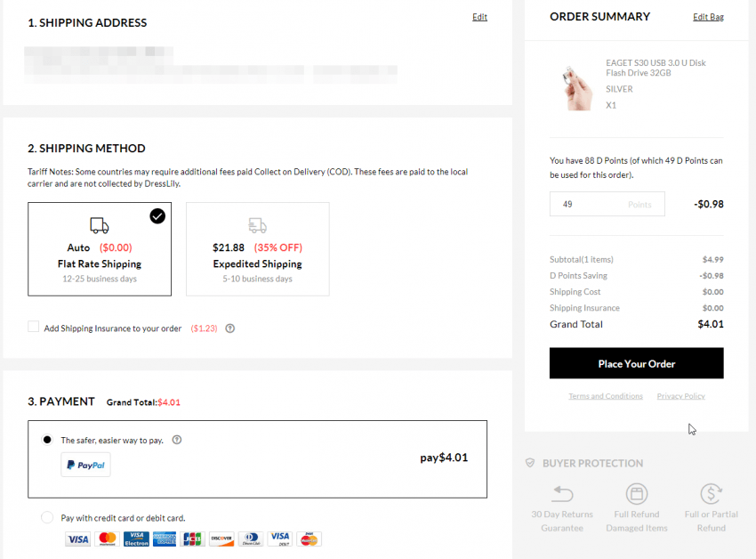Click the 30 Day Returns Guarantee icon
This screenshot has width=756, height=559.
pos(562,494)
